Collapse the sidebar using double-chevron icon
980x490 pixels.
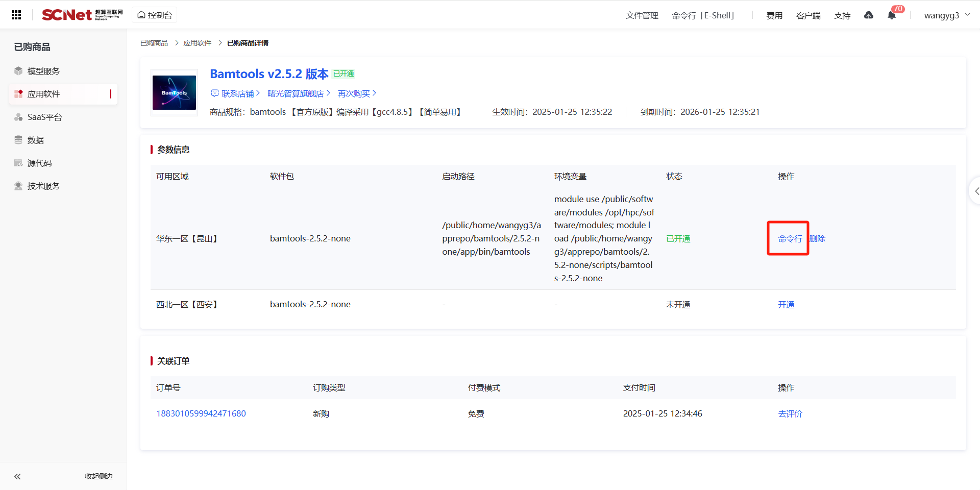pos(17,476)
